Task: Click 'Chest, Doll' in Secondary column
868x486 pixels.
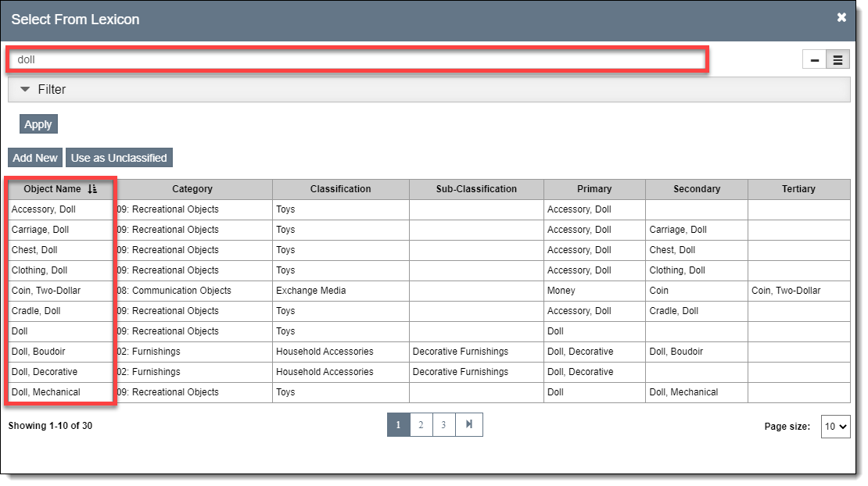Action: pyautogui.click(x=672, y=250)
